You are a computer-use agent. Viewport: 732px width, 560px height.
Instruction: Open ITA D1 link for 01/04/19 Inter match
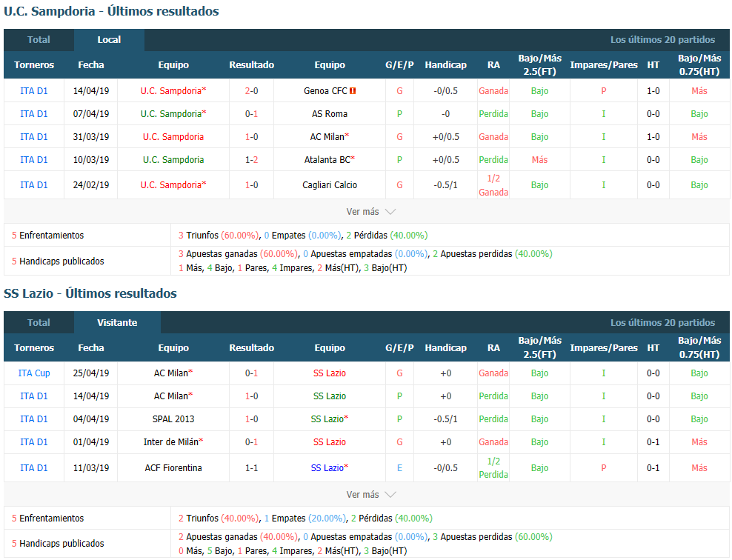pos(33,442)
